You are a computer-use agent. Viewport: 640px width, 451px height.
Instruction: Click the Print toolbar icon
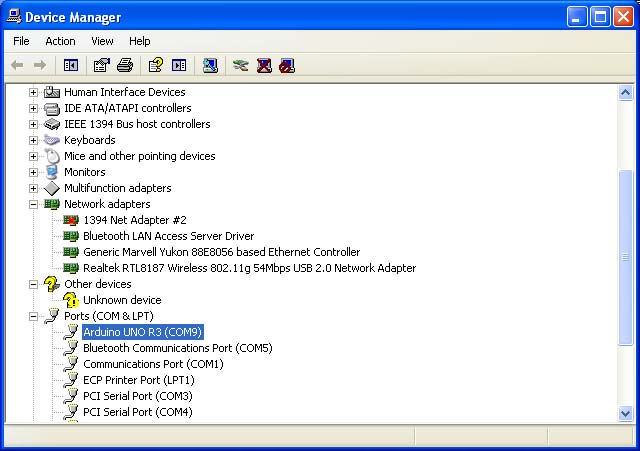tap(125, 65)
